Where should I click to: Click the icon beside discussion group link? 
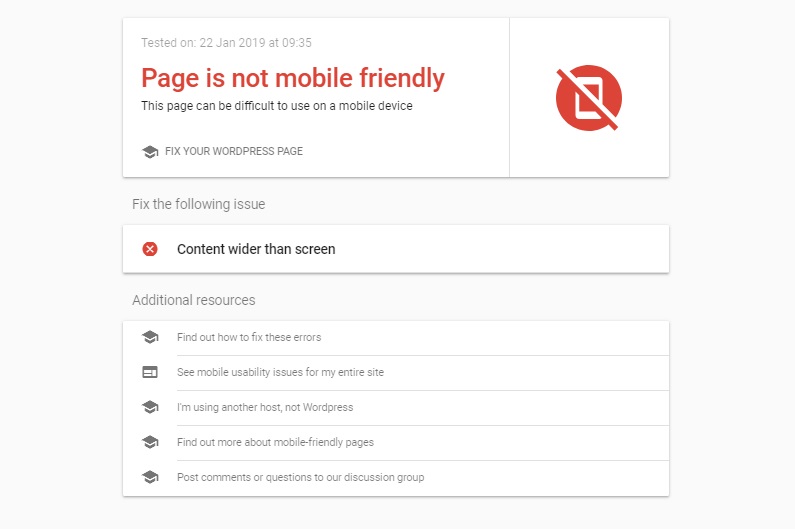pyautogui.click(x=150, y=477)
